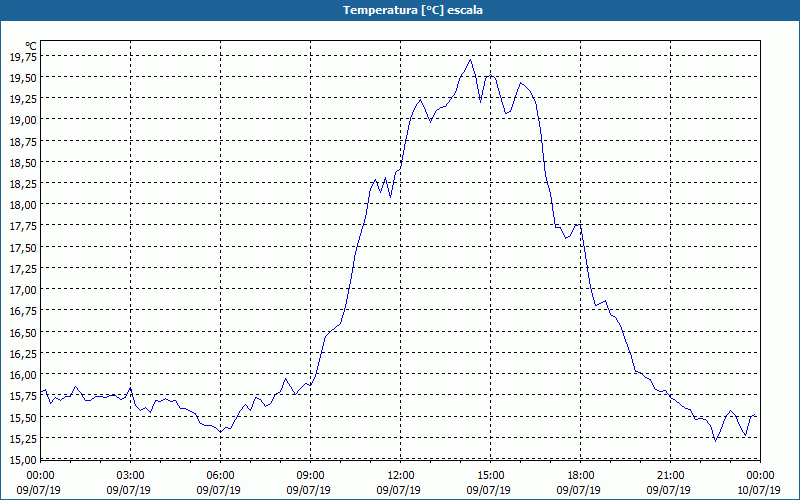This screenshot has width=800, height=500.
Task: Click the 15:00 time axis label
Action: click(491, 476)
